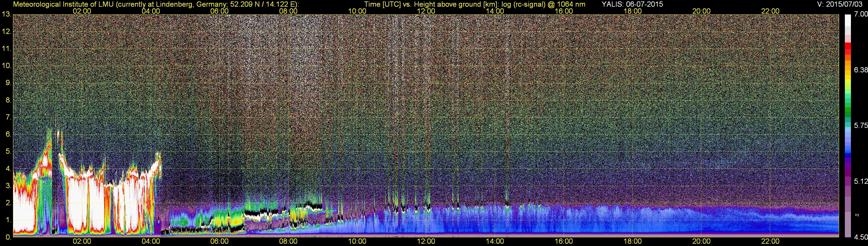Viewport: 868px width, 246px height.
Task: Pick the 02:00 tick label on the bottom axis
Action: coord(82,241)
